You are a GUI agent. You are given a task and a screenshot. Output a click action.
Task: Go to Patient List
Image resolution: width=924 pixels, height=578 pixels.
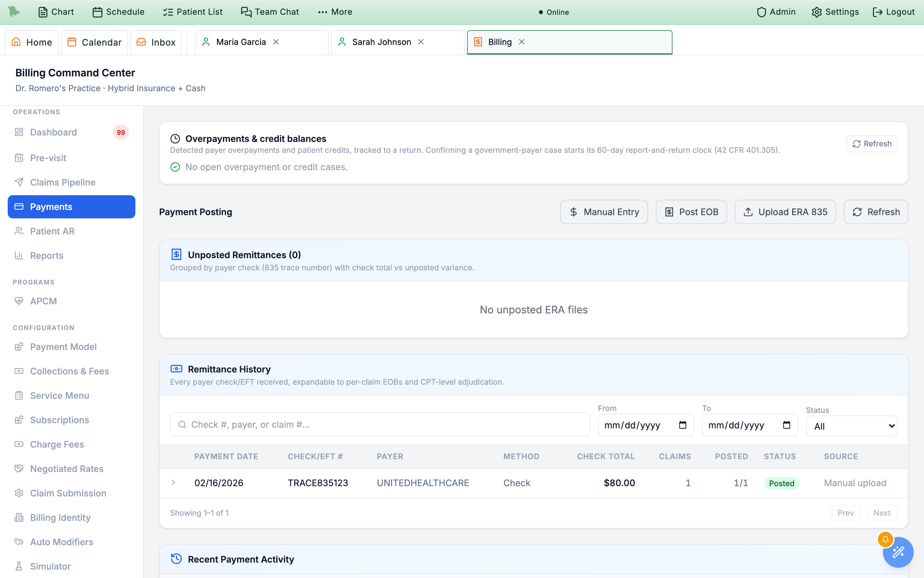193,12
